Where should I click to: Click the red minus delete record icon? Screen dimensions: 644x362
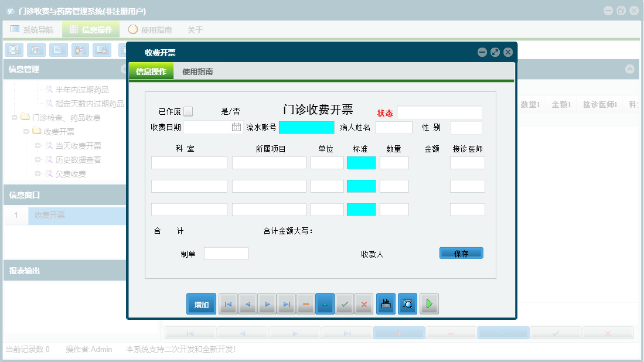[x=305, y=304]
